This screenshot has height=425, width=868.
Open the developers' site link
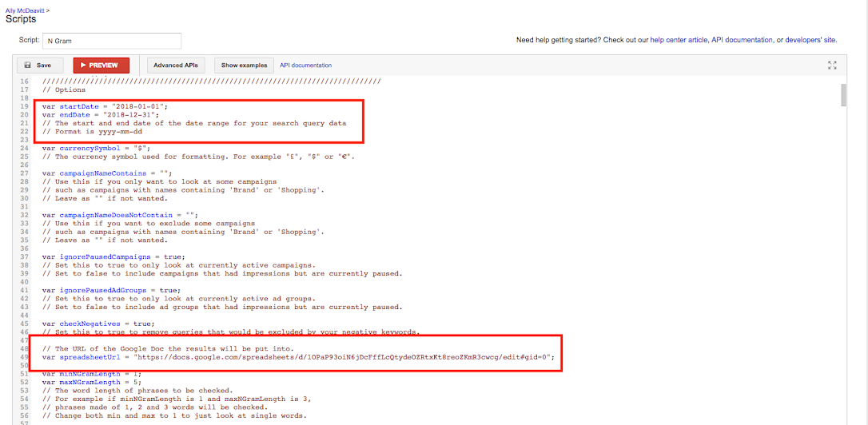811,40
